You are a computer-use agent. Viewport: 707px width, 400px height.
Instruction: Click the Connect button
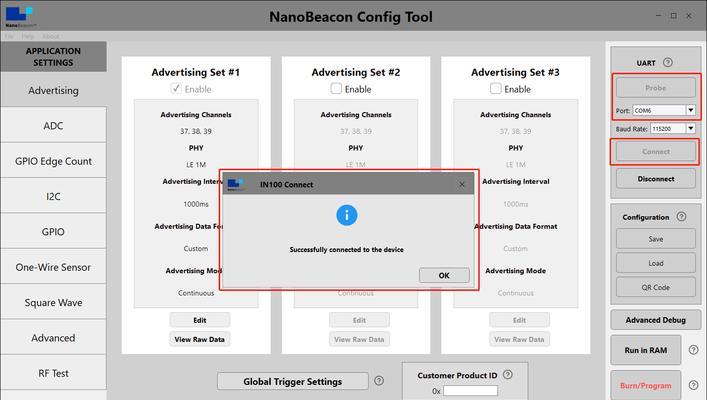click(656, 152)
